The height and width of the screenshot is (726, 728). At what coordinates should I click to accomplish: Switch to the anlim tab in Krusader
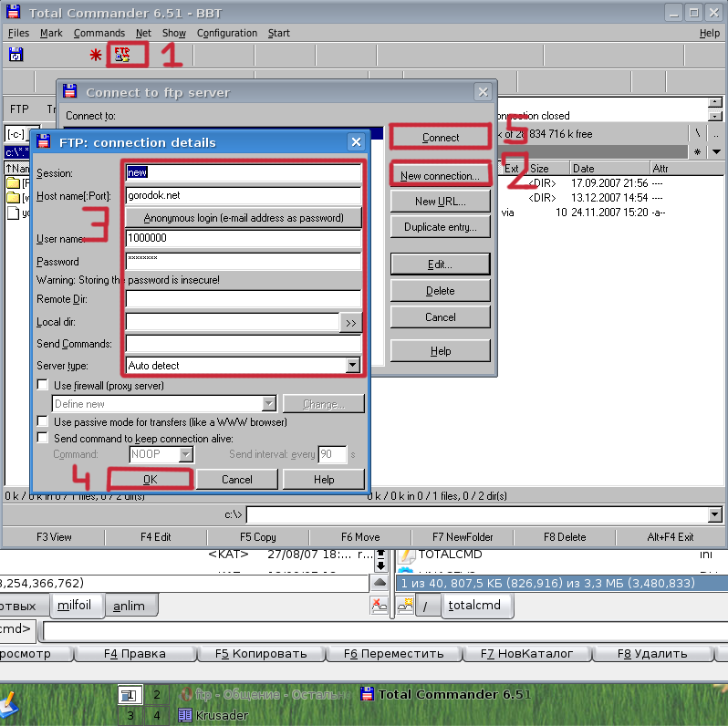[131, 606]
